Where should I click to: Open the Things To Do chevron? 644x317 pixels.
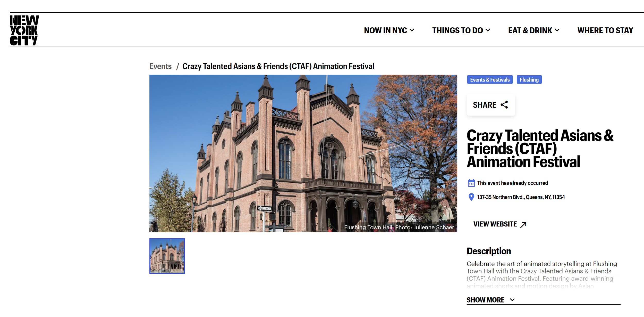488,30
